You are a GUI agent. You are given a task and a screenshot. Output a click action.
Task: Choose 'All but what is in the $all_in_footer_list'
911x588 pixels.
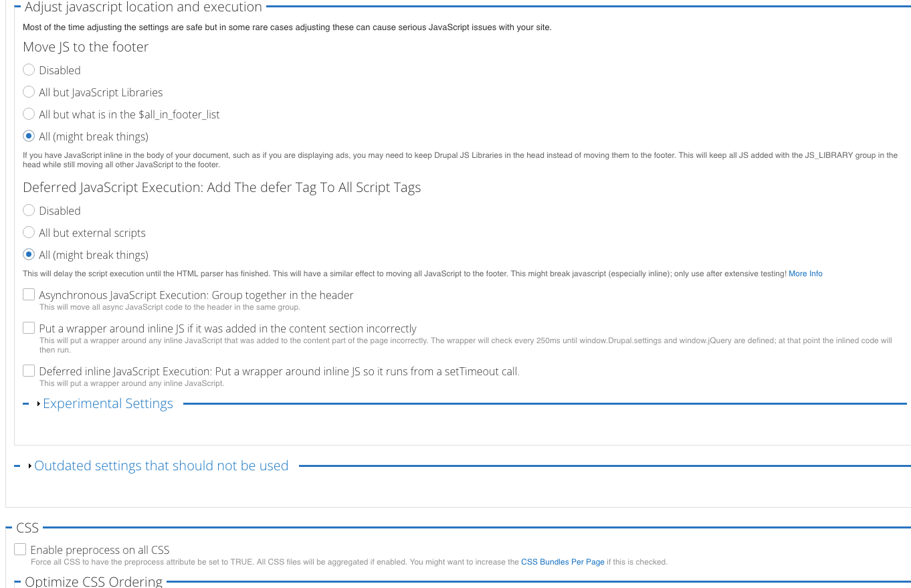pos(29,114)
